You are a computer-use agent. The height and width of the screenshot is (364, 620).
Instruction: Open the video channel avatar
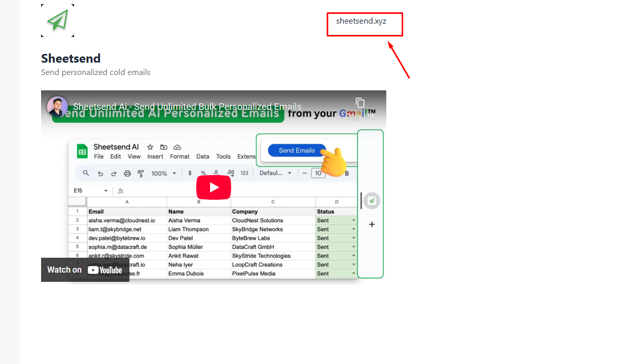click(58, 107)
